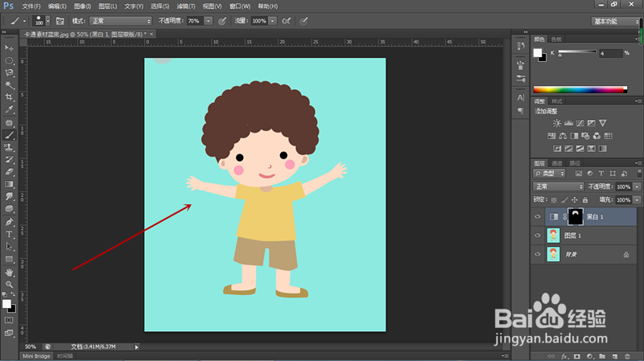Open the 基本功能 workspace dropdown
The image size is (644, 361).
(615, 21)
